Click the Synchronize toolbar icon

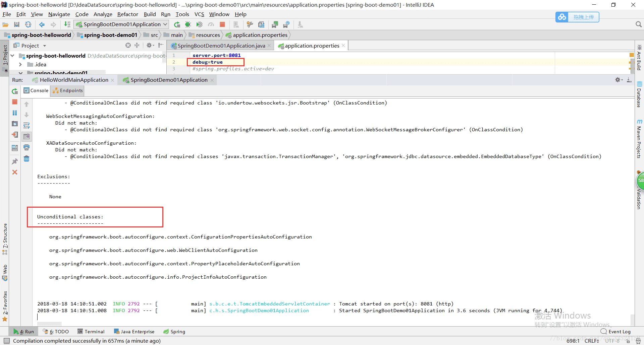click(28, 24)
